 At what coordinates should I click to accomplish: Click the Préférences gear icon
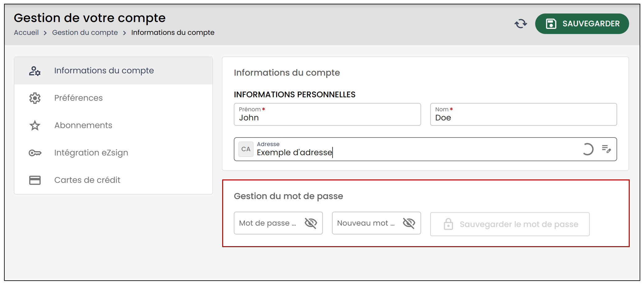pos(35,98)
